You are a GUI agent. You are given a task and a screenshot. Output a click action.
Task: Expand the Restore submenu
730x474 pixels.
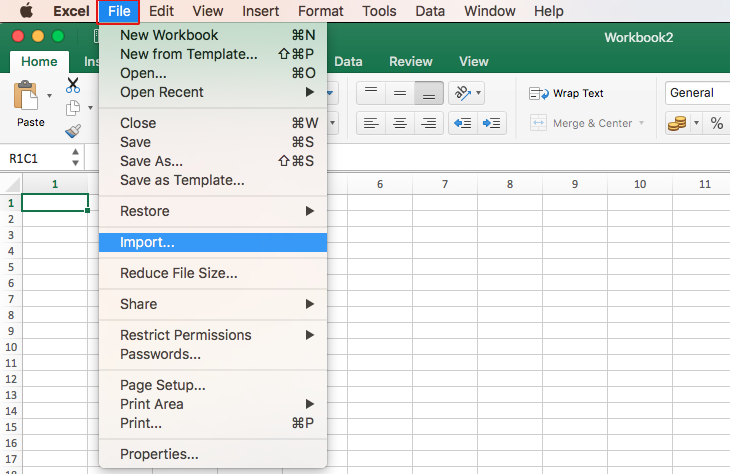[213, 211]
